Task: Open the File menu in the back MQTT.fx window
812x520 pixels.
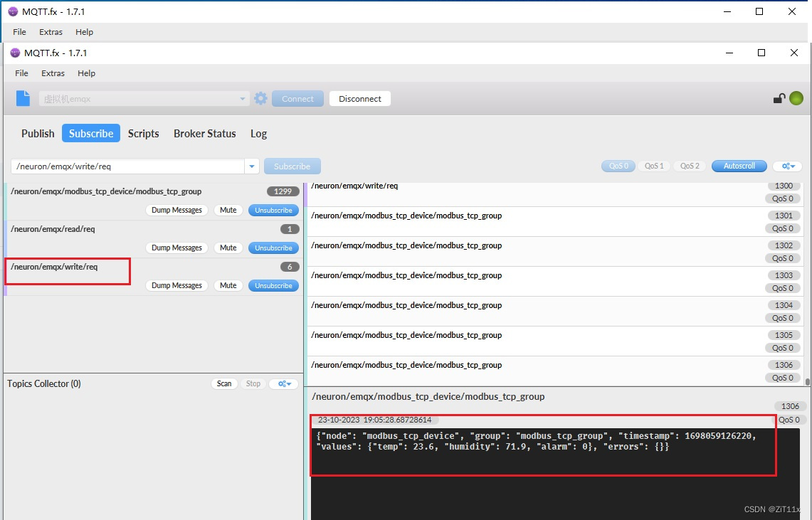Action: pos(20,31)
